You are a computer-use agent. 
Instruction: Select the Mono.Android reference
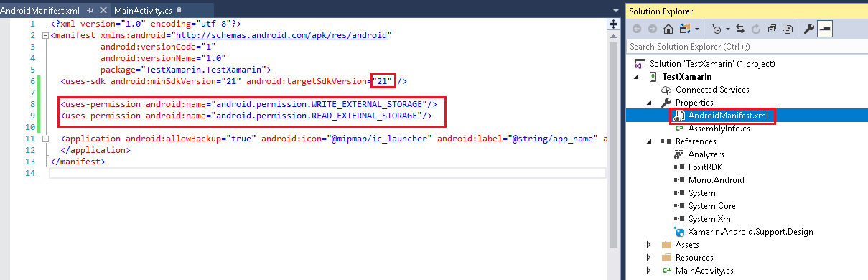click(x=716, y=180)
